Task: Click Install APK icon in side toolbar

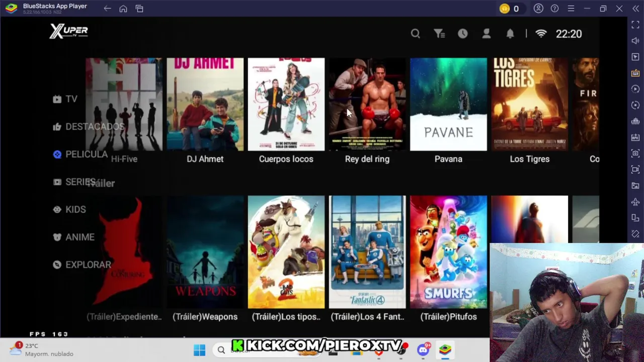Action: pos(635,137)
